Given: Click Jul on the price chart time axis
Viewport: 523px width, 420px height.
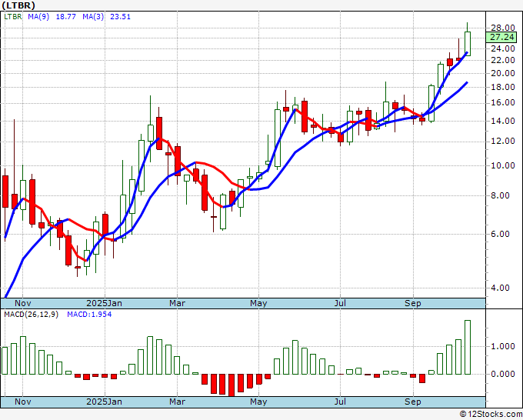Looking at the screenshot, I should [x=340, y=303].
